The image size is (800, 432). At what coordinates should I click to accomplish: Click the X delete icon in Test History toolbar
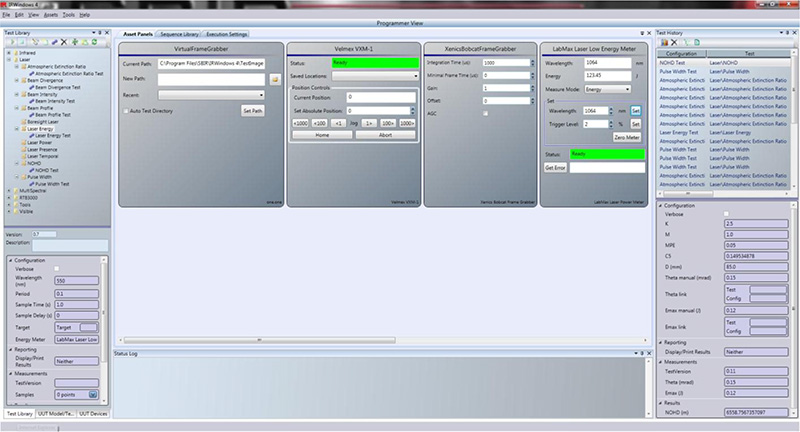pos(675,42)
